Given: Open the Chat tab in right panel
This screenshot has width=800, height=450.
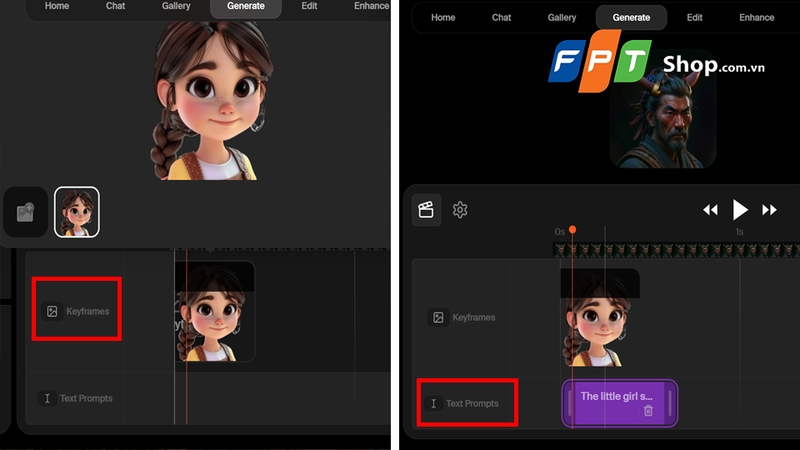Looking at the screenshot, I should [x=501, y=17].
